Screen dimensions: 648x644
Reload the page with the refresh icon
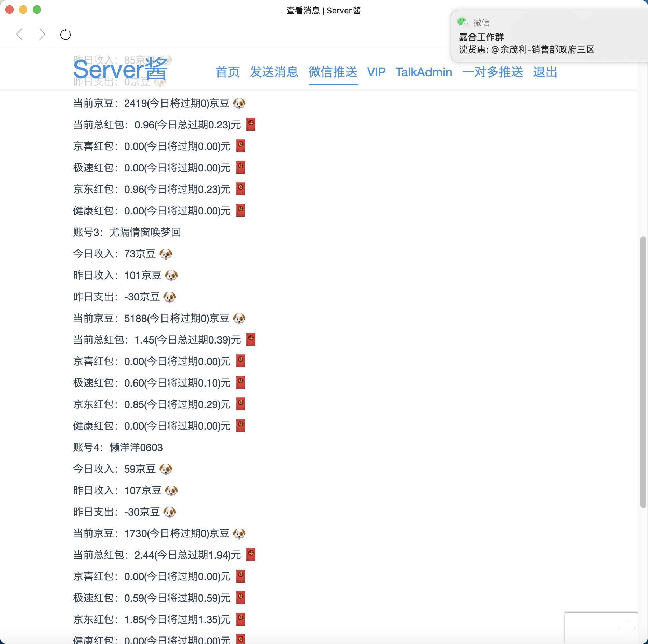65,34
